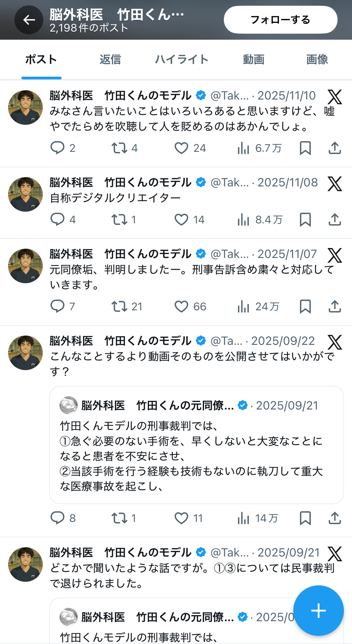Click the フォローする follow button

pos(280,20)
